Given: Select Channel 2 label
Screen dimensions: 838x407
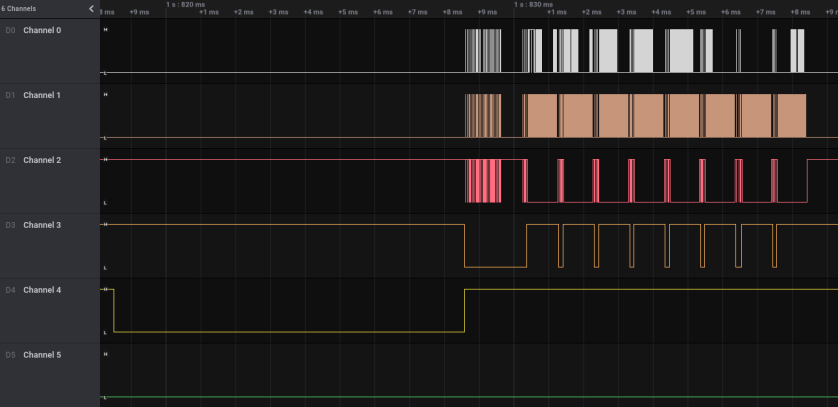Looking at the screenshot, I should tap(42, 160).
